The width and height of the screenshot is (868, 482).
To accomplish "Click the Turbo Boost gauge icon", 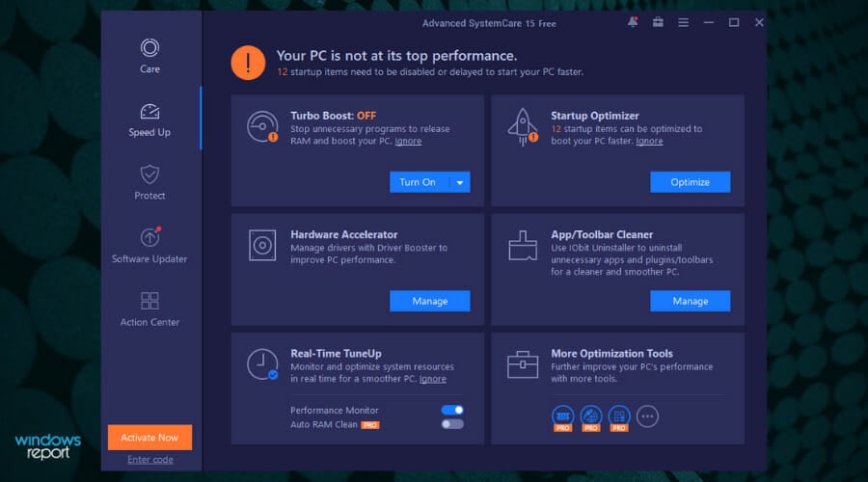I will click(262, 126).
